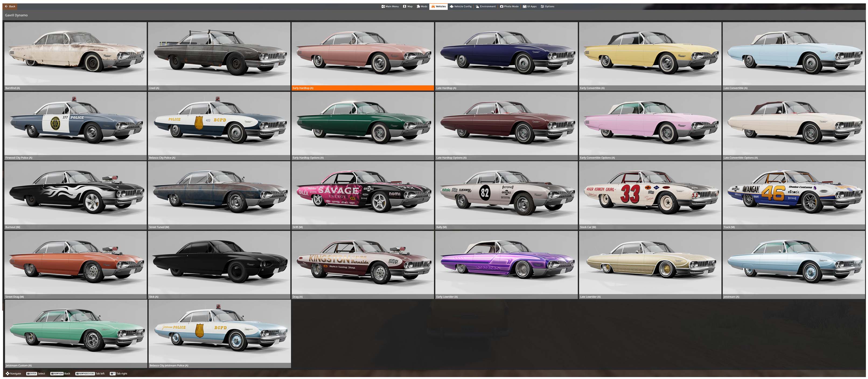Pick the Late Convertible (A) light blue car
This screenshot has height=379, width=868.
click(793, 54)
